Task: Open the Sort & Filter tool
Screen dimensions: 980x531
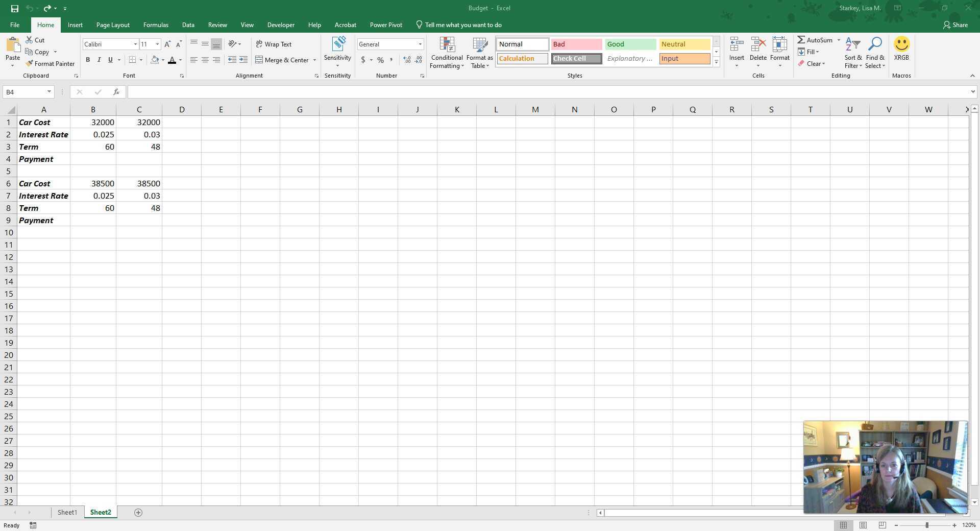Action: pos(852,53)
